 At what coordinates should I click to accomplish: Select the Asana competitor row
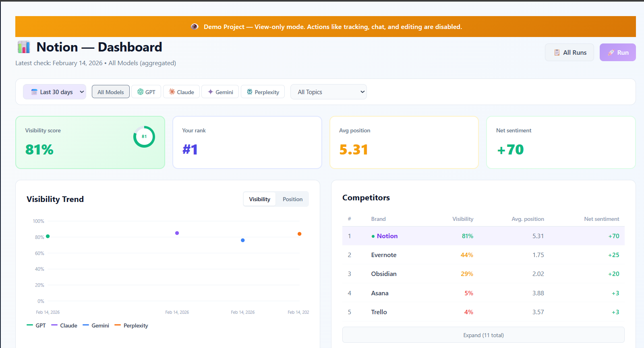[x=483, y=293]
